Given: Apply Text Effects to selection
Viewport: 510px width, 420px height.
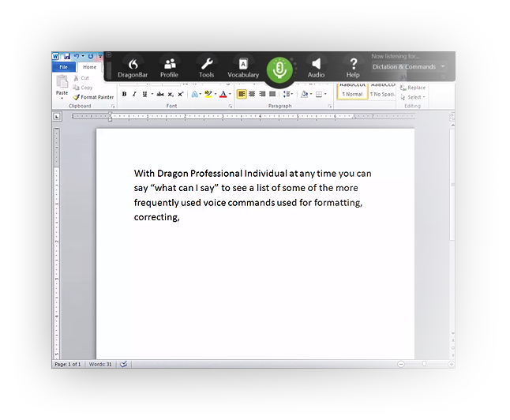Looking at the screenshot, I should [x=194, y=94].
